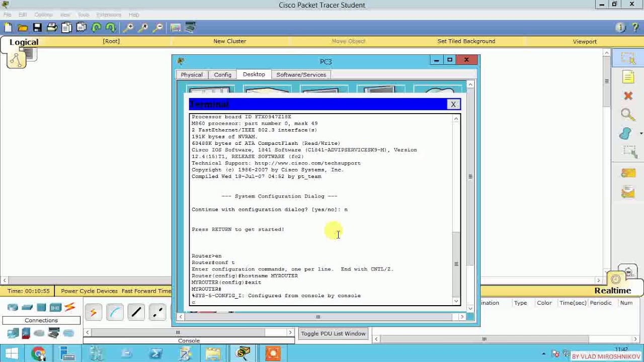
Task: Select the Inspect magnifier tool
Action: pyautogui.click(x=627, y=115)
